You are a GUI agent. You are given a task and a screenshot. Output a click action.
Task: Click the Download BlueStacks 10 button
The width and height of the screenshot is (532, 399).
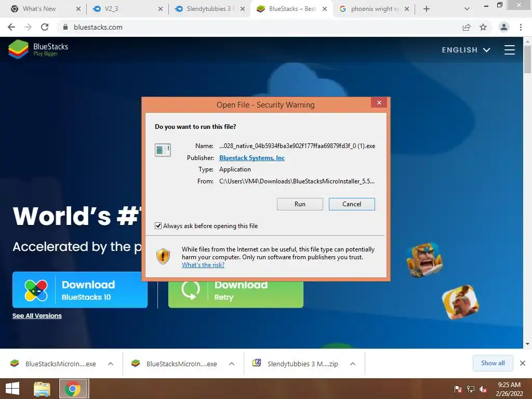coord(80,290)
